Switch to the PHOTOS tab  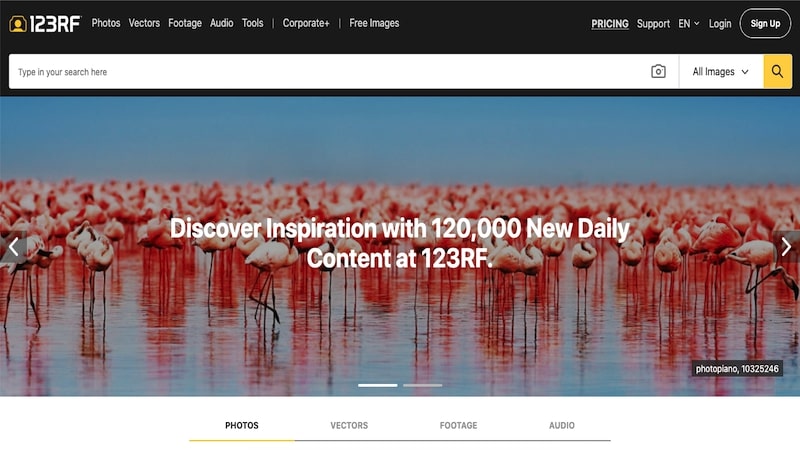pyautogui.click(x=242, y=426)
